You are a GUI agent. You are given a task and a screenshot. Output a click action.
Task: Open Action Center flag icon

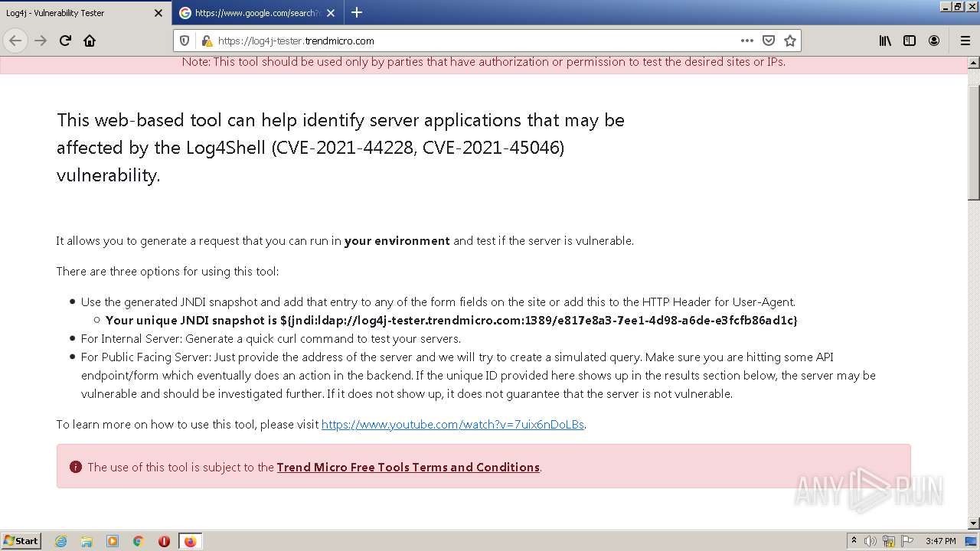click(x=906, y=541)
